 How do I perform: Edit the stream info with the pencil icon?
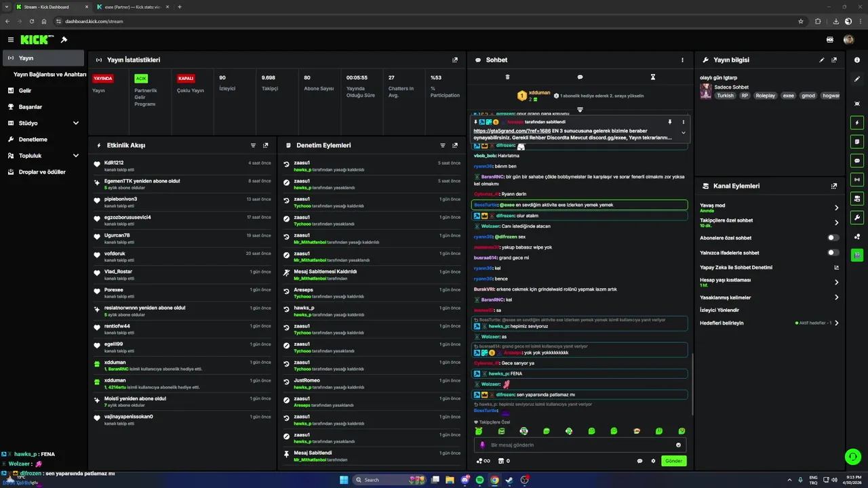(822, 60)
